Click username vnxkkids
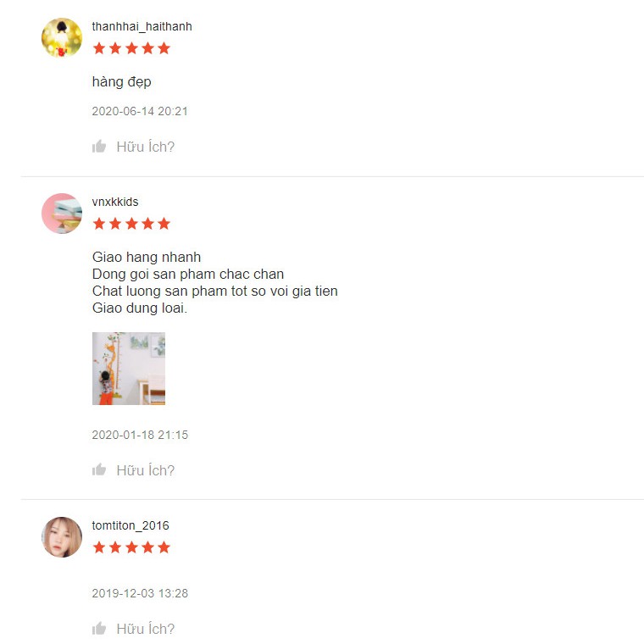The height and width of the screenshot is (644, 644). tap(115, 202)
